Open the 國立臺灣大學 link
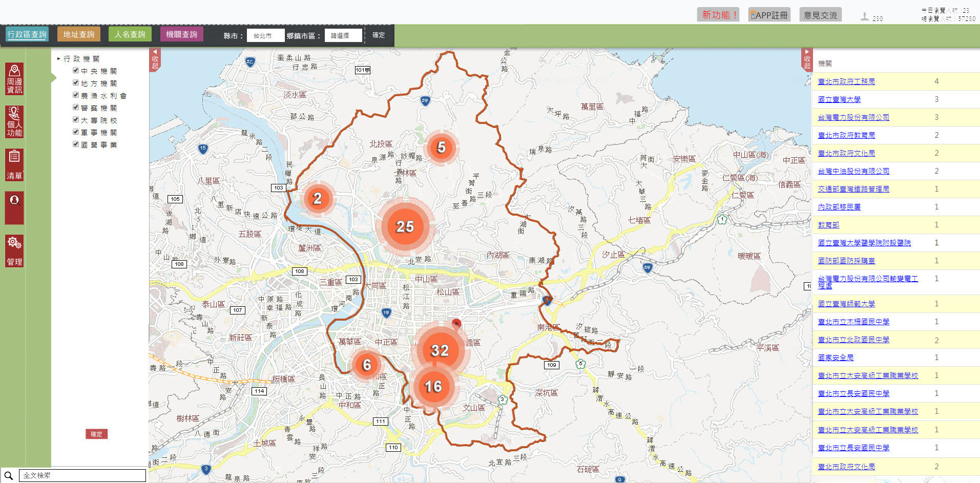Screen dimensions: 980x483 839,99
